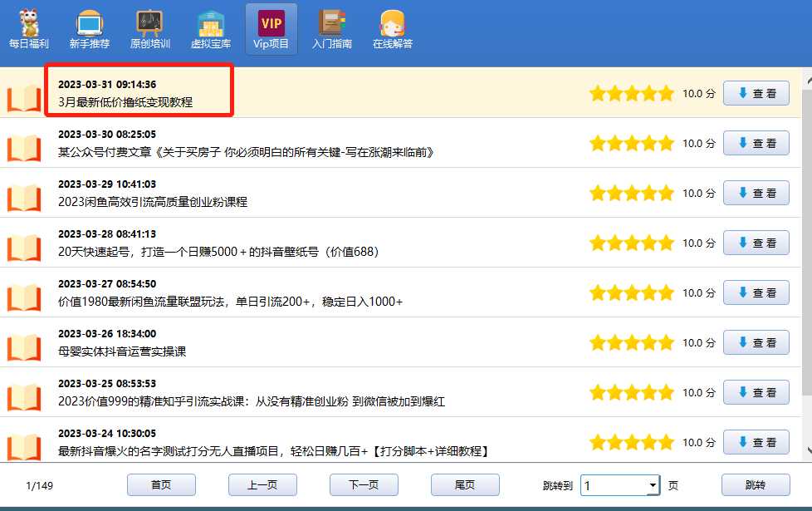Go to next page with 下一页
The width and height of the screenshot is (812, 511).
(x=364, y=484)
